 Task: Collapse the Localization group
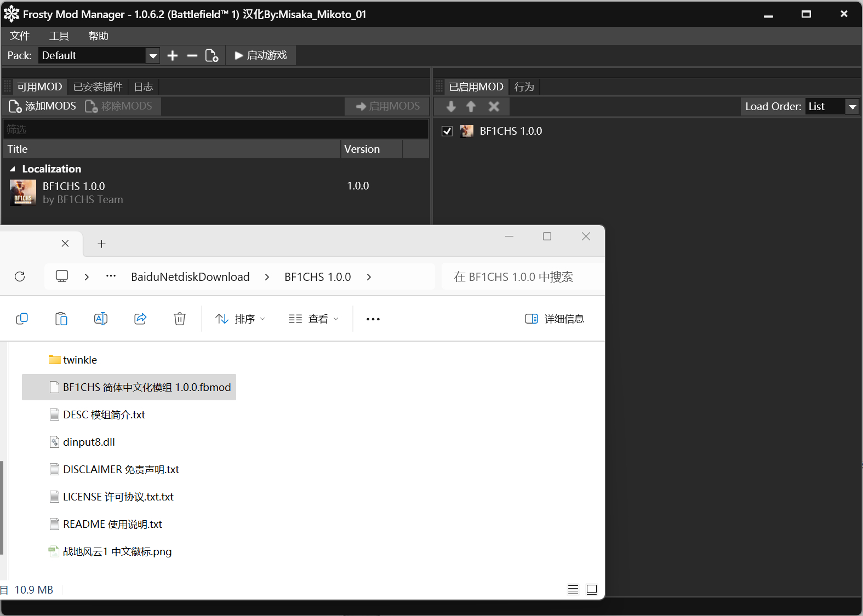pyautogui.click(x=13, y=169)
